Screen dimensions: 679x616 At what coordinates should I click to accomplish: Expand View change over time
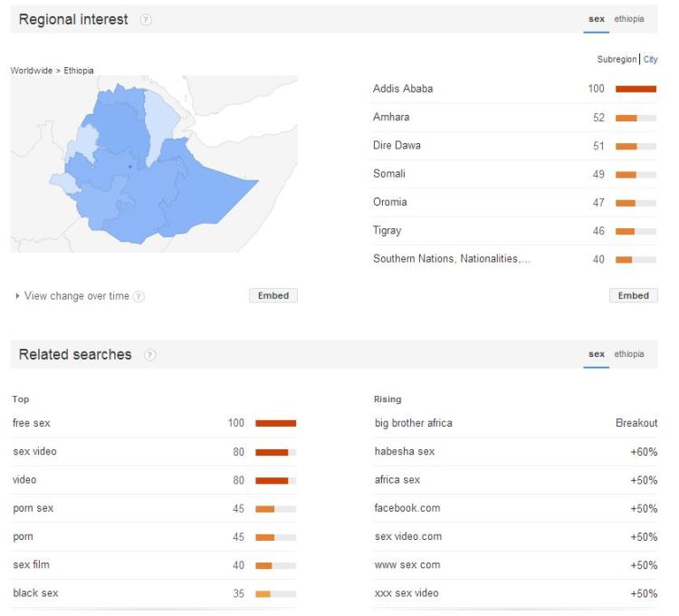point(72,296)
